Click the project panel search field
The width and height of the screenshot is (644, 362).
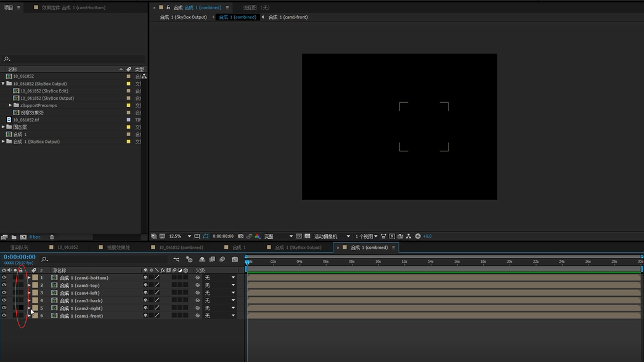pyautogui.click(x=74, y=58)
